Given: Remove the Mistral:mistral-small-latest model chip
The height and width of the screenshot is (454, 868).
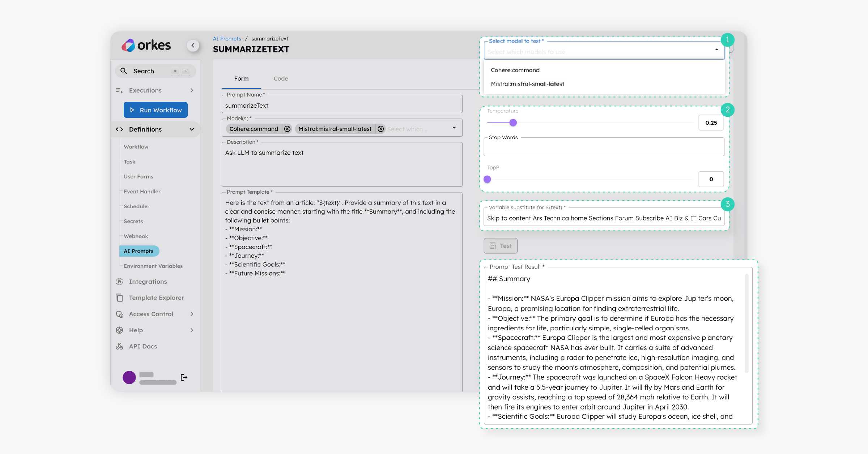Looking at the screenshot, I should coord(380,129).
